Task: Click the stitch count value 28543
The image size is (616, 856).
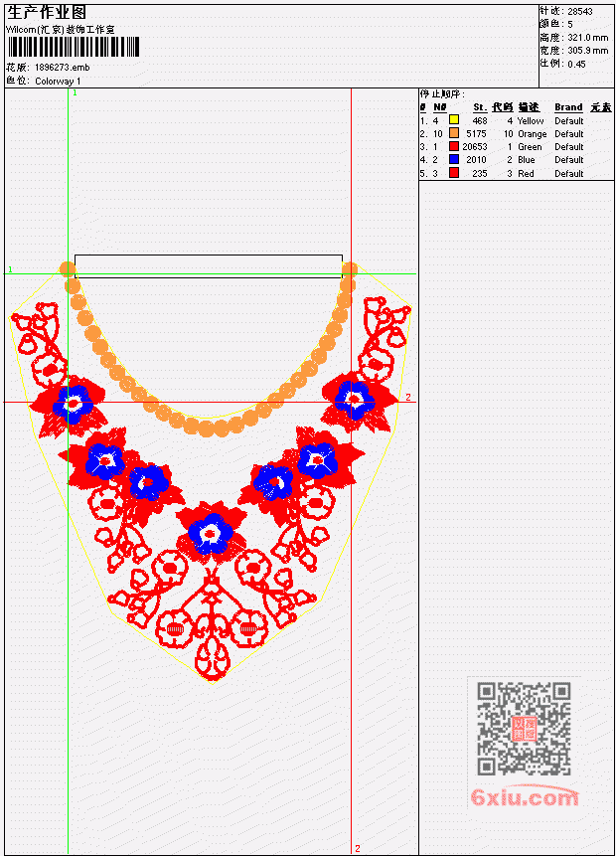Action: 580,11
